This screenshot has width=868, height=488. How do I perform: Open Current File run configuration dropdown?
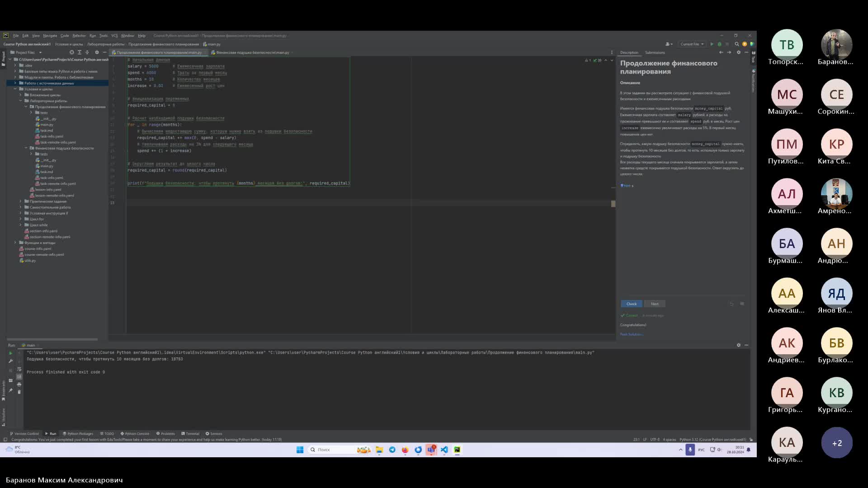click(x=692, y=44)
